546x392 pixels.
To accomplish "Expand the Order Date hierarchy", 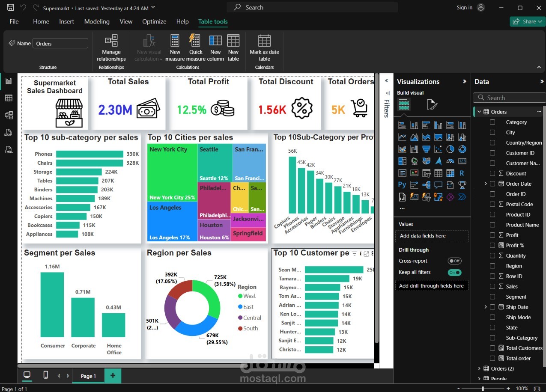I will click(x=486, y=184).
